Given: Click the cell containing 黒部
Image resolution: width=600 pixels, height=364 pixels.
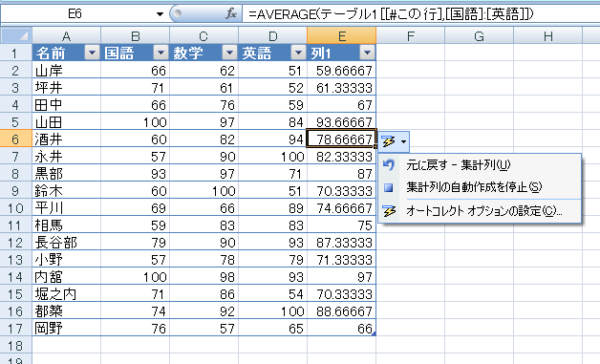Looking at the screenshot, I should (67, 173).
